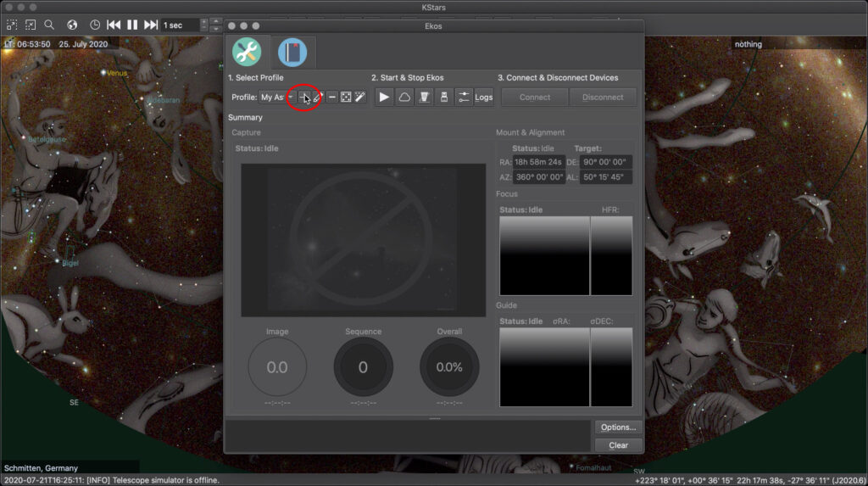Click the Ekos log text area
Screen dimensions: 868x486
coord(408,436)
